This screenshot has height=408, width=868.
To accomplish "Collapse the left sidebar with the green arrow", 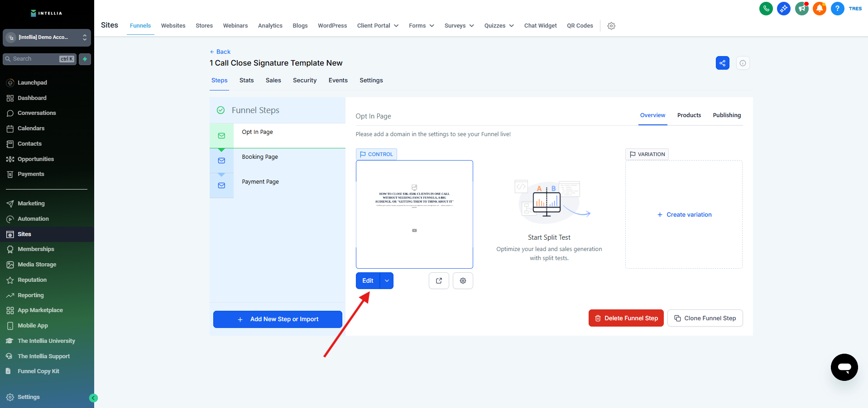I will (x=94, y=398).
